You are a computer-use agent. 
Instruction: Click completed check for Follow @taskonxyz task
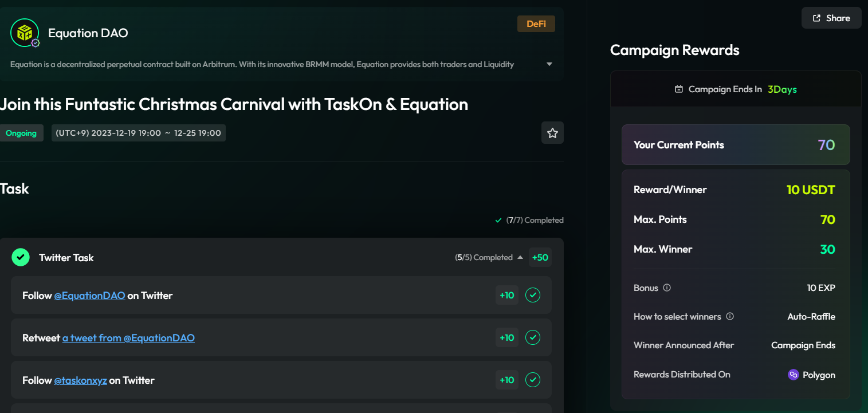click(533, 380)
